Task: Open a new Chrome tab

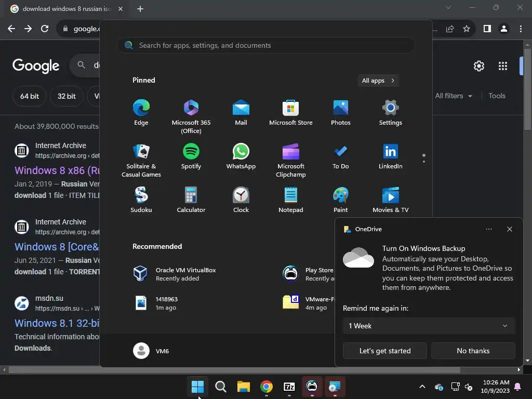Action: click(x=140, y=9)
